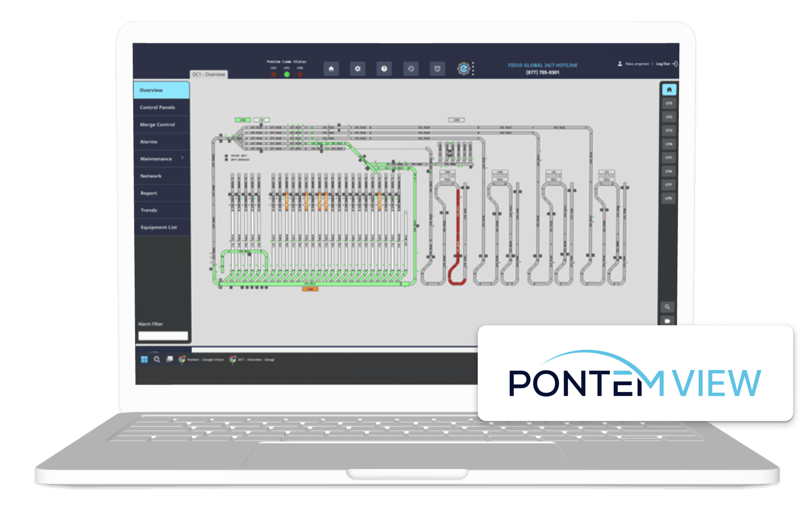Open the history clock icon
The height and width of the screenshot is (532, 803).
tap(411, 69)
